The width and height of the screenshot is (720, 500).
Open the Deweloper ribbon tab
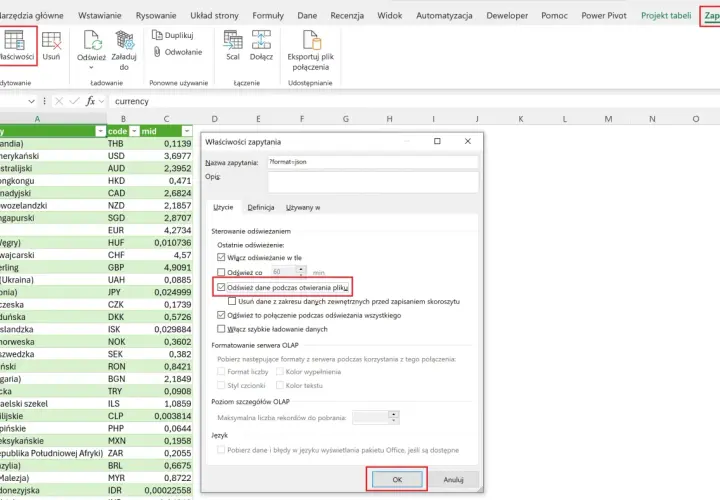point(507,16)
